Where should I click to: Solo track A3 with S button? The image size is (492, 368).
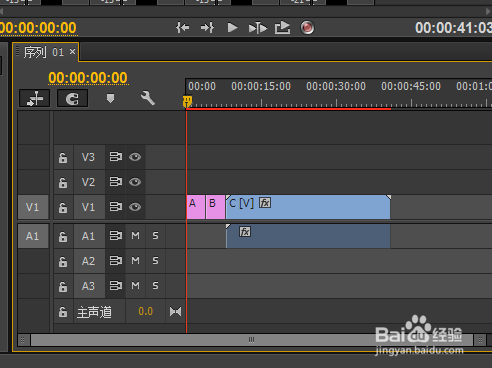tap(155, 286)
